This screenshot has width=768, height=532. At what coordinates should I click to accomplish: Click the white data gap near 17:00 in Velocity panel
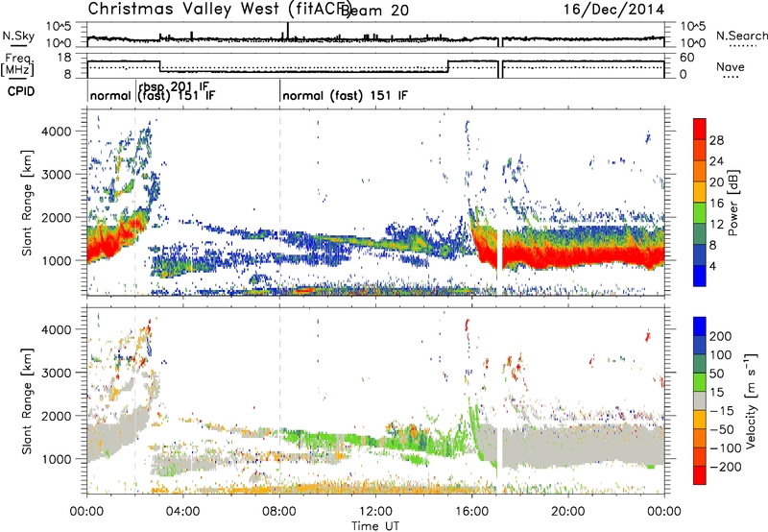tap(499, 399)
